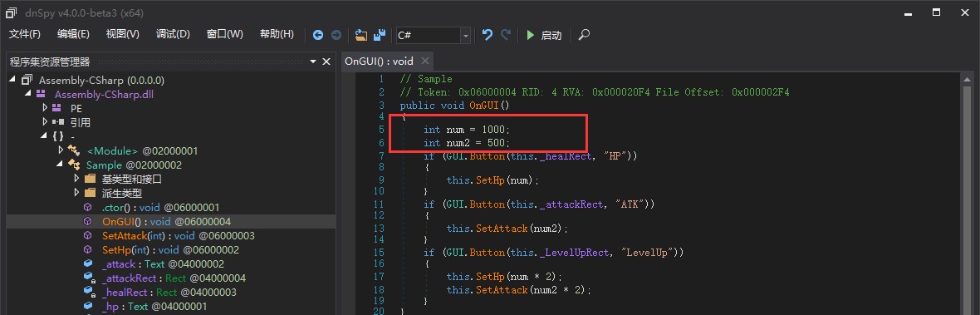980x315 pixels.
Task: Collapse the { } - namespace node
Action: click(43, 135)
